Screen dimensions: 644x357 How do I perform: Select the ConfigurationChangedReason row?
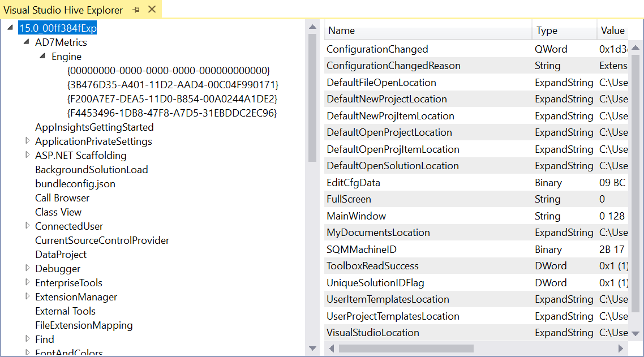476,66
